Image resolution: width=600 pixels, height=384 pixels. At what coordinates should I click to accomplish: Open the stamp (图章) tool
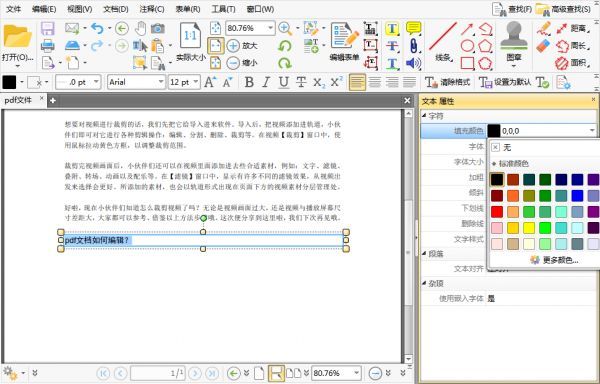coord(514,41)
